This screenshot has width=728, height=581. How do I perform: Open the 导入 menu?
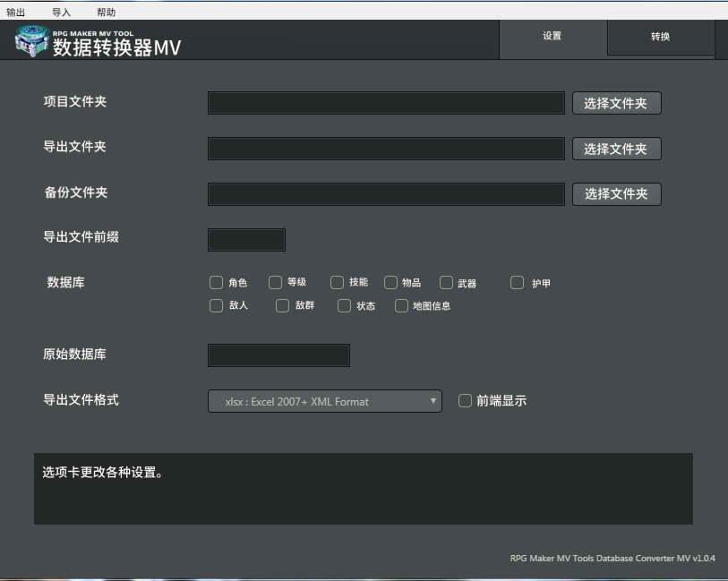tap(61, 12)
